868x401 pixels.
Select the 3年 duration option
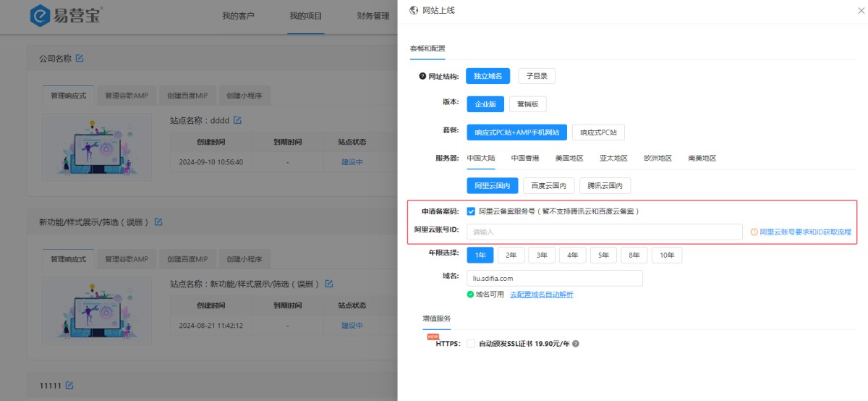point(542,255)
